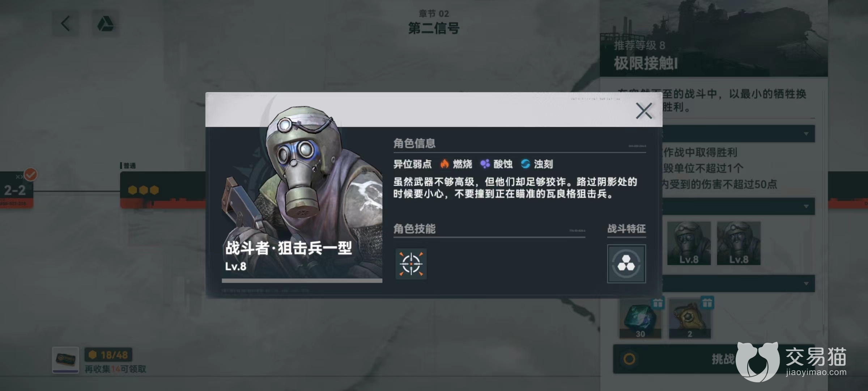Click the back arrow icon
868x391 pixels.
65,24
